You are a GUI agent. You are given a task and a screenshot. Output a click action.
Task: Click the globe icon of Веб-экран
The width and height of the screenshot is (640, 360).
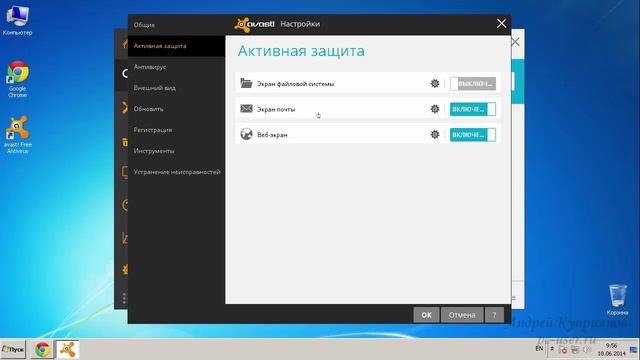tap(246, 134)
